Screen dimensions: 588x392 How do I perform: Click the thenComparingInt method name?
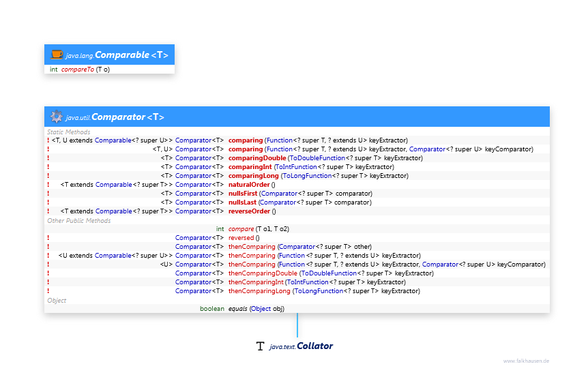point(256,282)
